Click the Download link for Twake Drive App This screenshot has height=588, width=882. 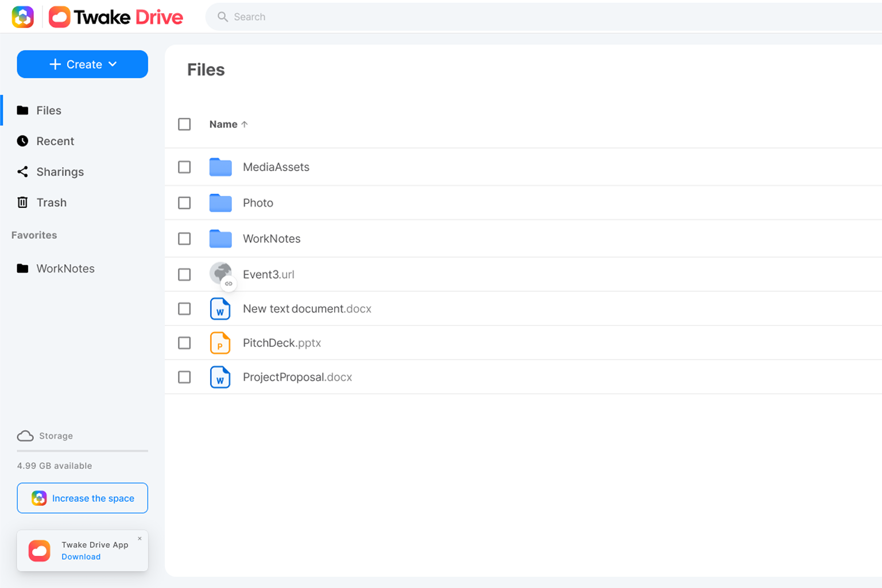(x=80, y=556)
